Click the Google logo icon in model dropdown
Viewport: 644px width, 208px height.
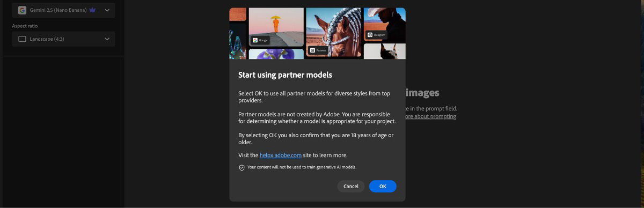(23, 10)
